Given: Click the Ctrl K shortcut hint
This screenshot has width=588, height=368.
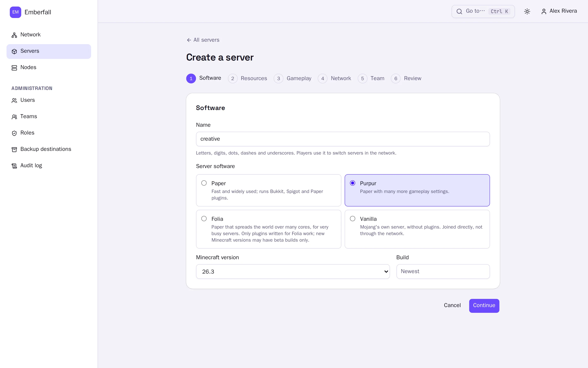Looking at the screenshot, I should (x=499, y=11).
